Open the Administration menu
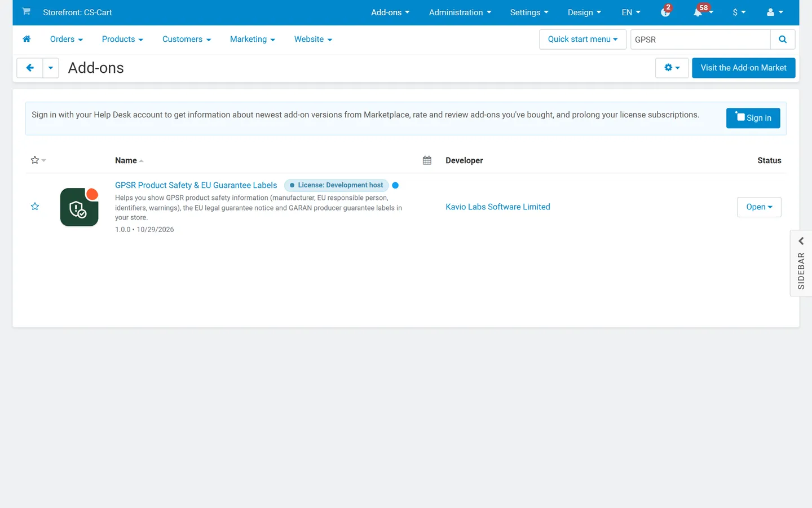This screenshot has width=812, height=508. coord(460,12)
